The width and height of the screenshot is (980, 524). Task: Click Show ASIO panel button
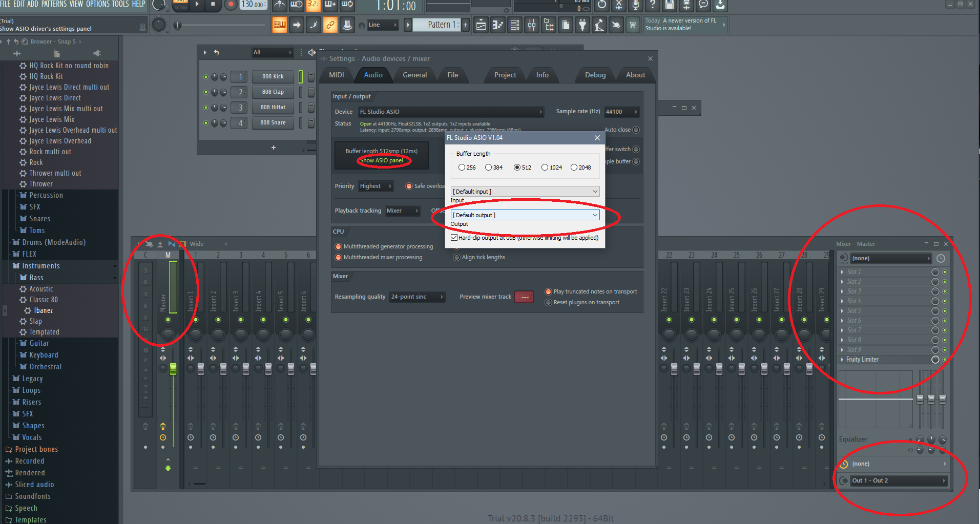tap(382, 160)
